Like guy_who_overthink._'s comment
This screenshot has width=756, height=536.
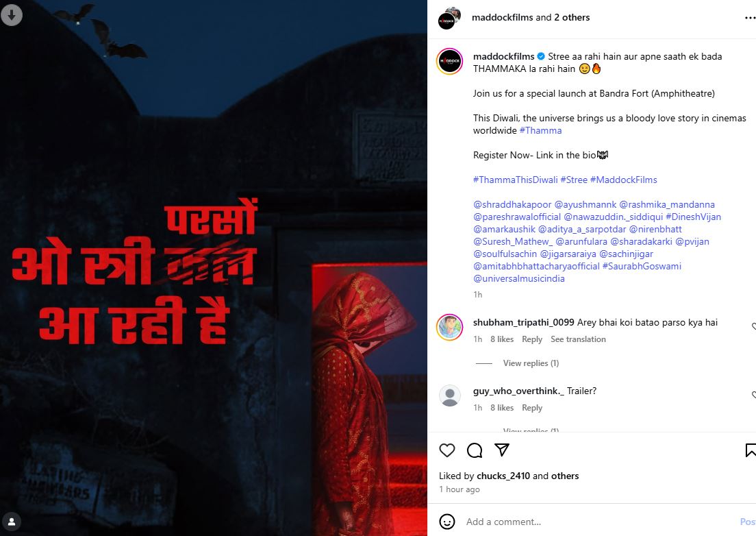click(753, 395)
